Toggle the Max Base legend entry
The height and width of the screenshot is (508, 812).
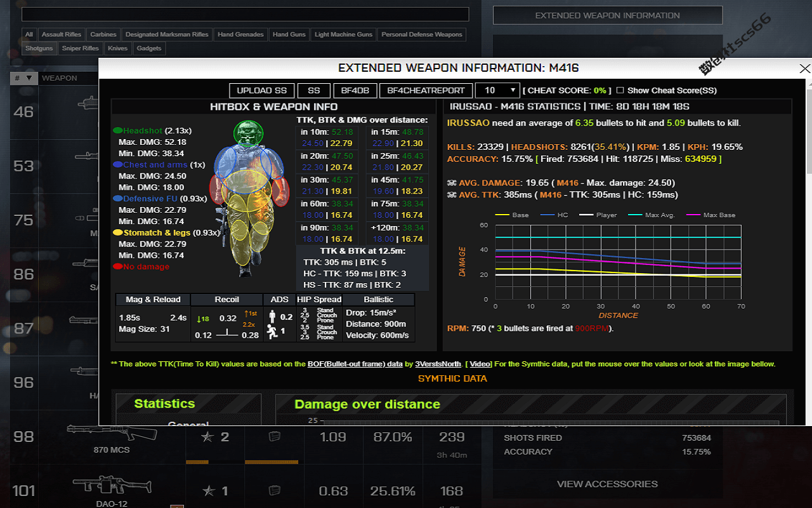[710, 215]
